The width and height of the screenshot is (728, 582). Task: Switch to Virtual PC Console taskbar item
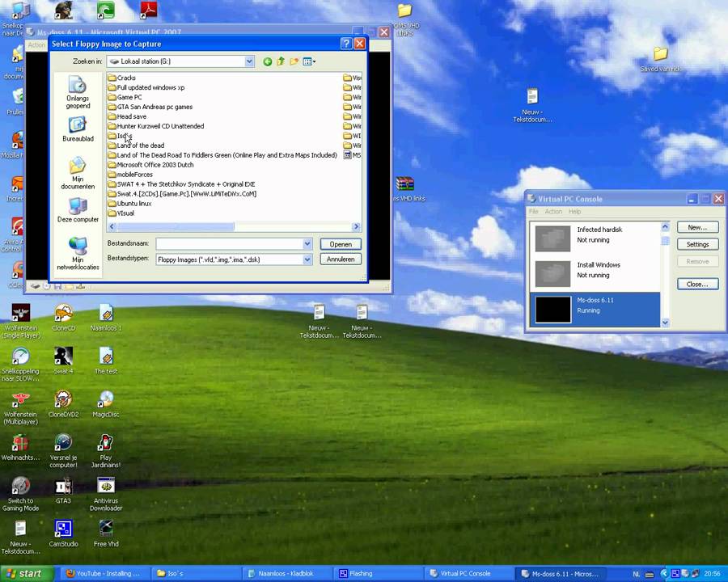pyautogui.click(x=469, y=574)
